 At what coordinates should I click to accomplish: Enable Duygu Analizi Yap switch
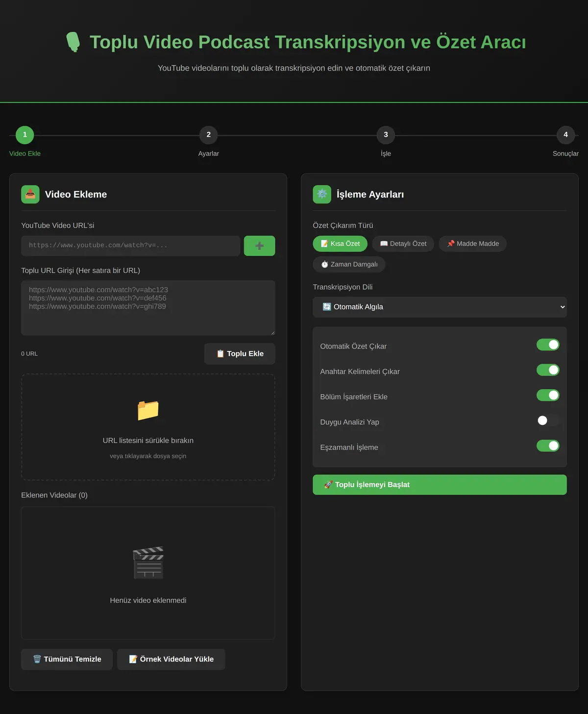[x=548, y=420]
